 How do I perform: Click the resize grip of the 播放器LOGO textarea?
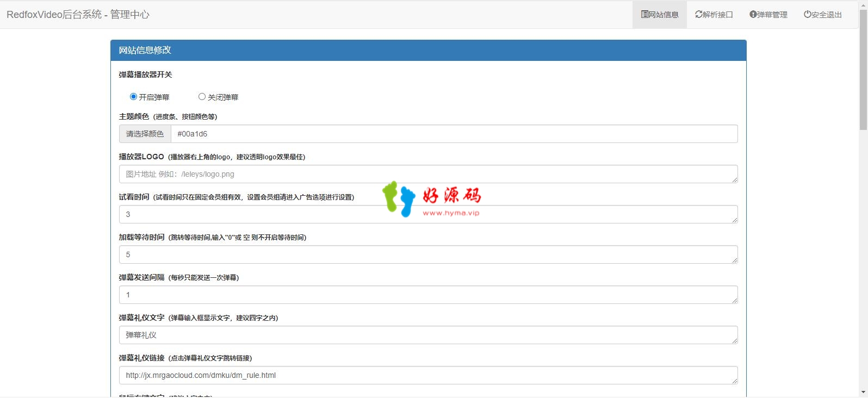tap(734, 179)
